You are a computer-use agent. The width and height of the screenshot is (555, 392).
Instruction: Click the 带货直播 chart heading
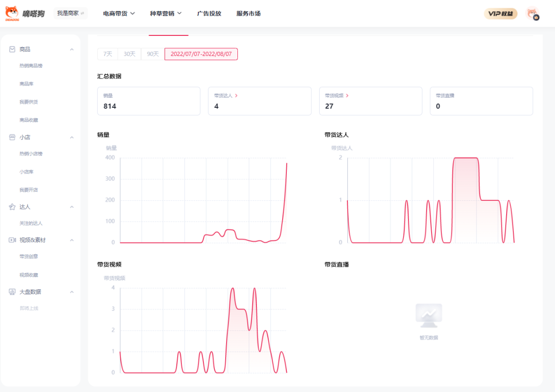point(337,265)
